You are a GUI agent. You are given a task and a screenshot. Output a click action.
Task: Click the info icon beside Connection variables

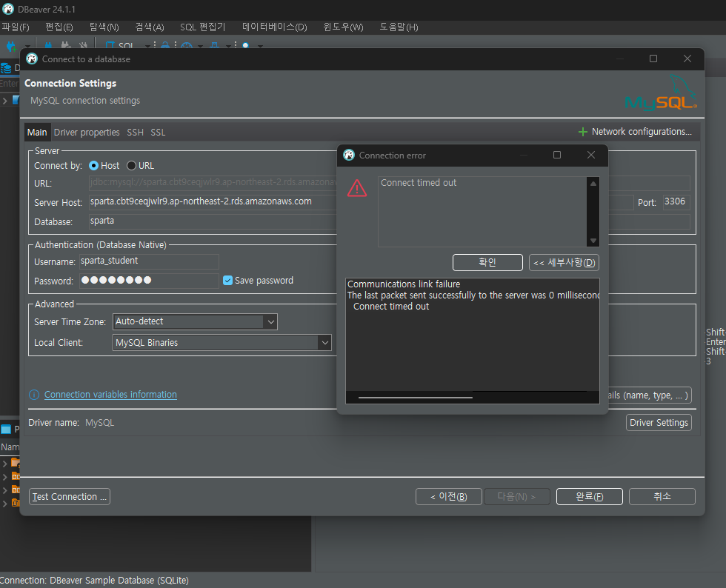tap(34, 395)
